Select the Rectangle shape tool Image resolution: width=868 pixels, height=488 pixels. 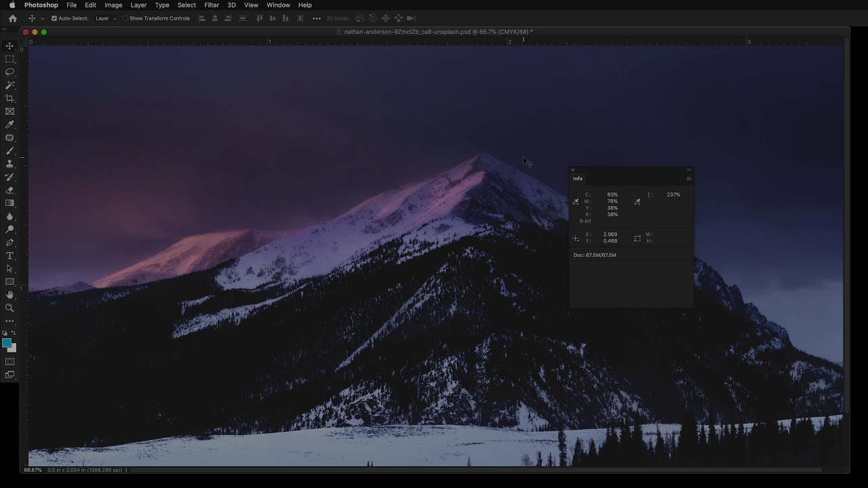point(9,282)
